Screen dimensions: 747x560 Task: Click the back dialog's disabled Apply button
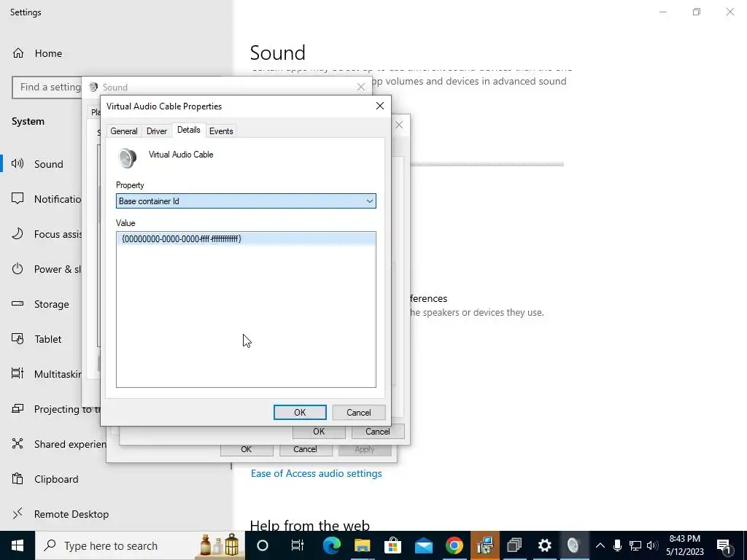[x=365, y=449]
